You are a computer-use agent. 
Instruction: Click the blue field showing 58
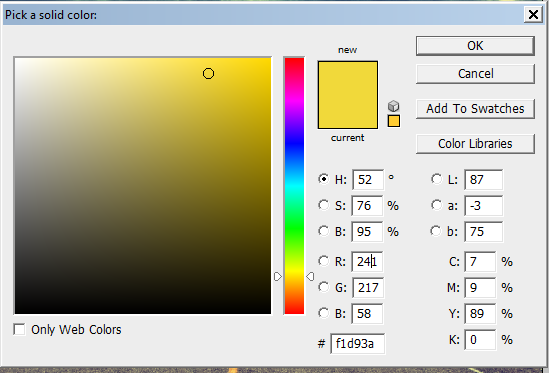pyautogui.click(x=368, y=313)
